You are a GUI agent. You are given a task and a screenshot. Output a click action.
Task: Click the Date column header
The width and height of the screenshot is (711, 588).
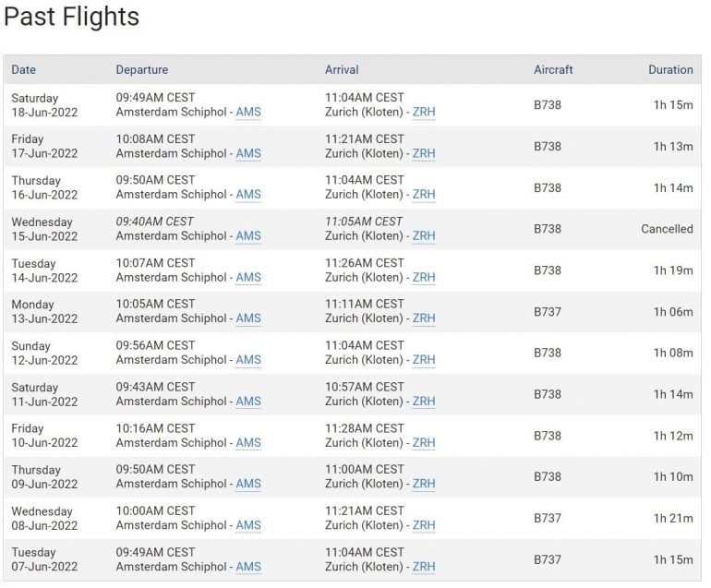click(x=24, y=70)
